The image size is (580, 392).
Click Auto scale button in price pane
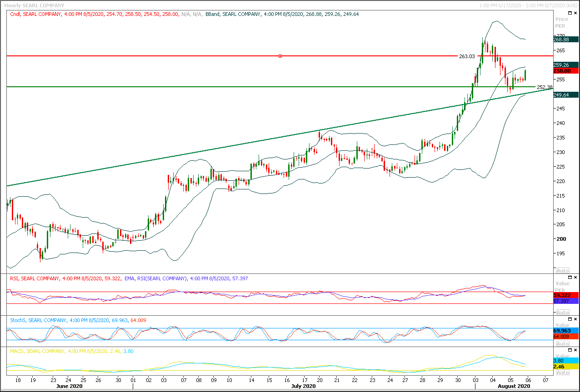[563, 270]
